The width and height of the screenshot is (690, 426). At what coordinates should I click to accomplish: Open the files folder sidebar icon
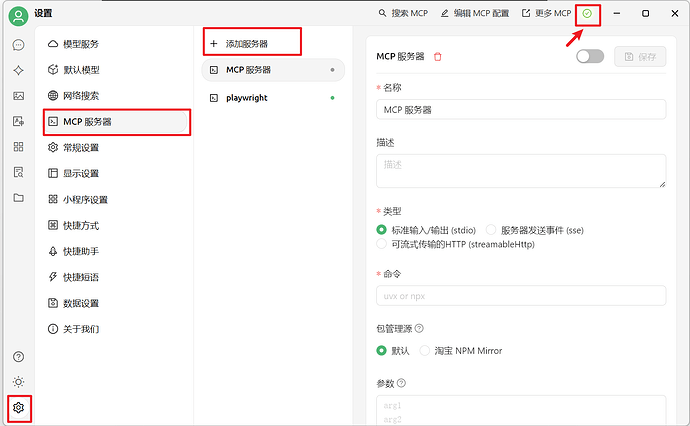click(x=18, y=198)
